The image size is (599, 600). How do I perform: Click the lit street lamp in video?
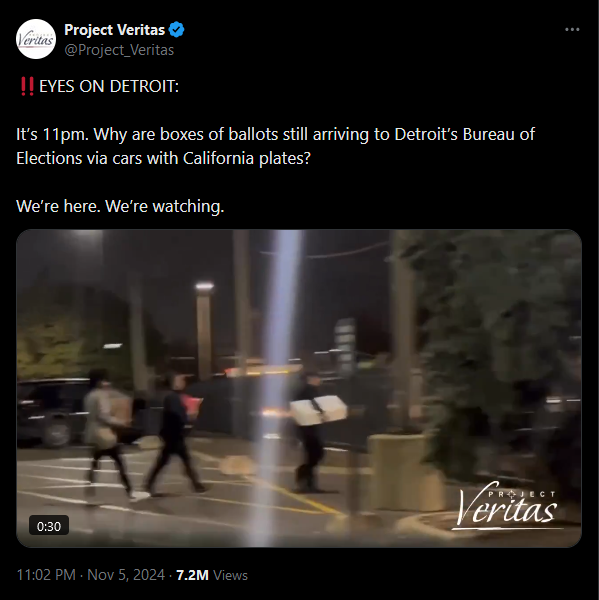point(204,331)
